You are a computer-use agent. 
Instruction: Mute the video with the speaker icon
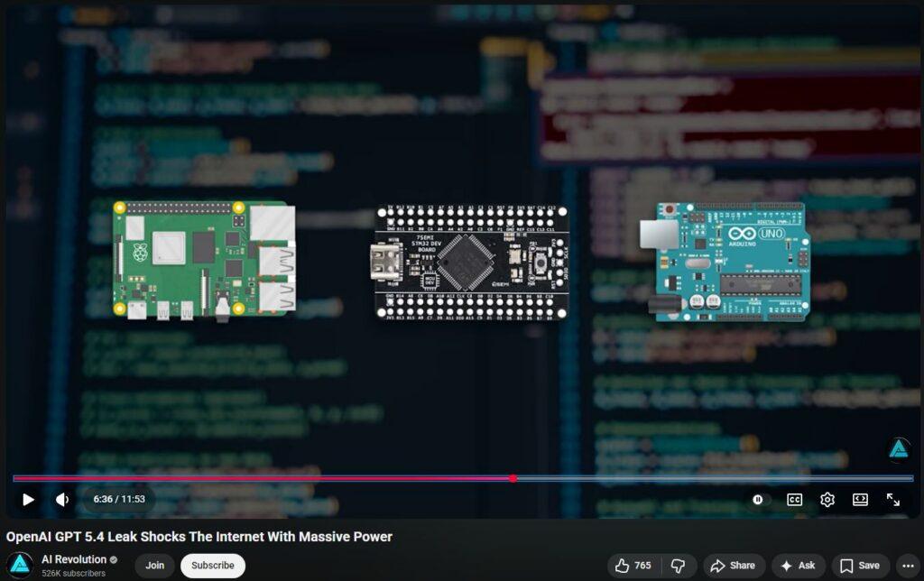(62, 499)
